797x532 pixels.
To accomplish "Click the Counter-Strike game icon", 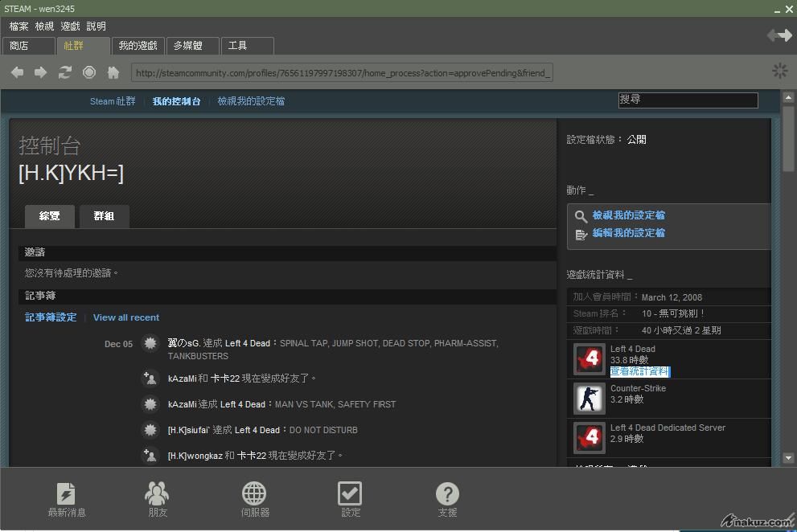I will [x=590, y=399].
